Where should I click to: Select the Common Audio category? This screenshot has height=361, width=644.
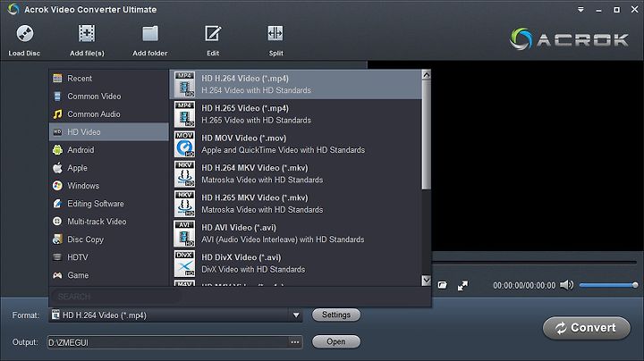coord(109,114)
